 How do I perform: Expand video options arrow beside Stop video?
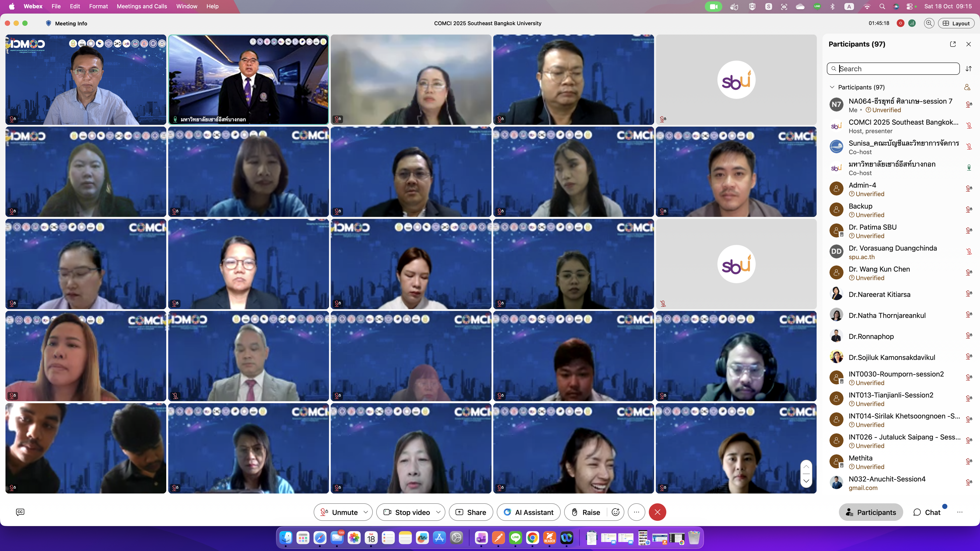coord(438,512)
